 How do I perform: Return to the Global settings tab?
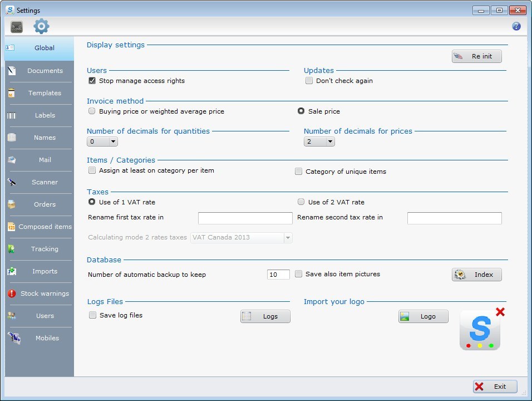(x=44, y=48)
